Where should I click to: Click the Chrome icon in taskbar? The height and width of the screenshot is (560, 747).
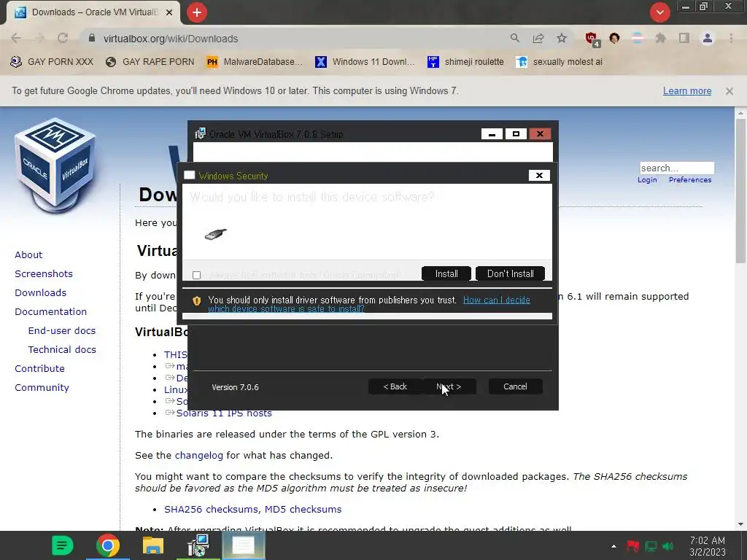pyautogui.click(x=108, y=545)
